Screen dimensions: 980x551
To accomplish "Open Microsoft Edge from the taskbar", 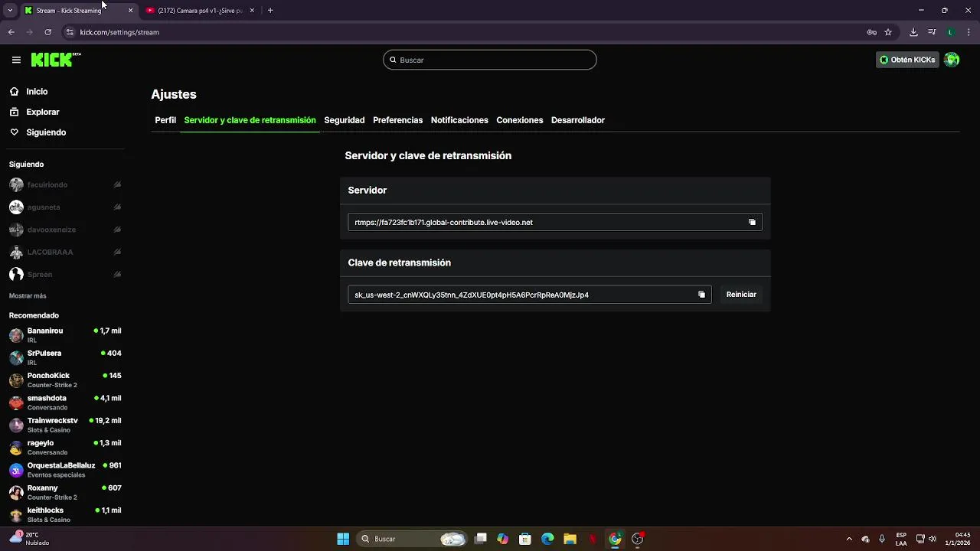I will pos(547,539).
